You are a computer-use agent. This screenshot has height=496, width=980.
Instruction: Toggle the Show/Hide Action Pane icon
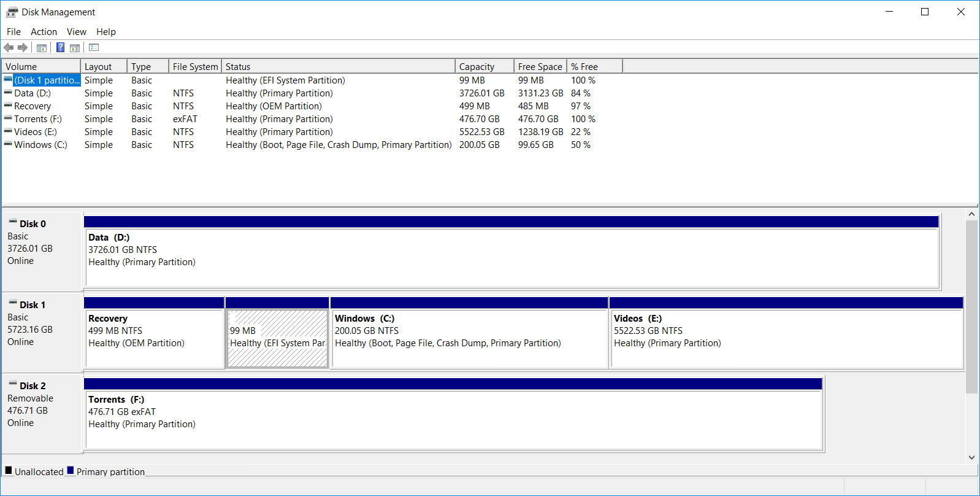click(x=75, y=48)
